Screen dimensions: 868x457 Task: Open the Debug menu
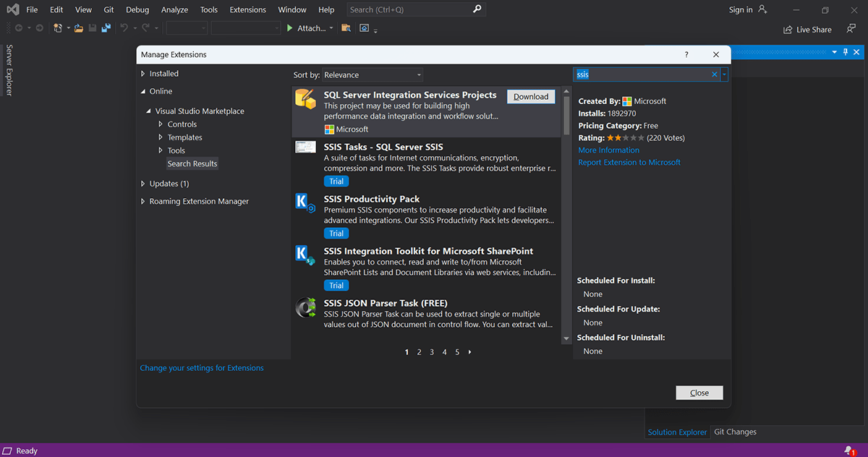(x=137, y=10)
